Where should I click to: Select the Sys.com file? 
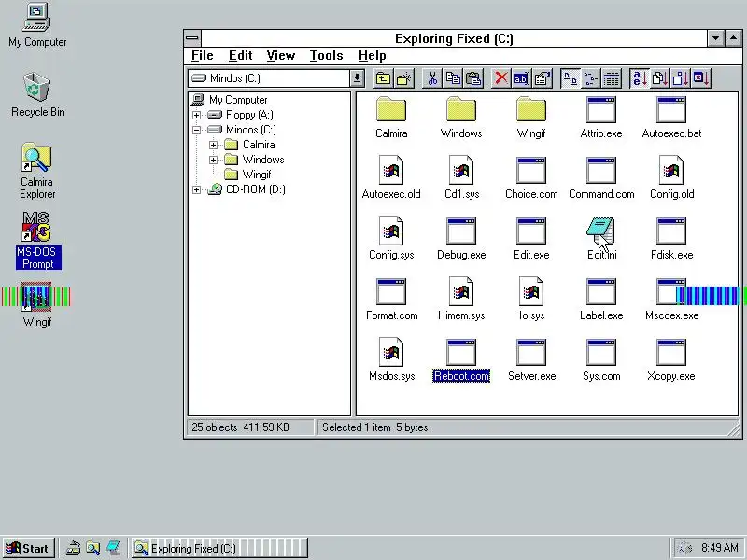pyautogui.click(x=601, y=360)
